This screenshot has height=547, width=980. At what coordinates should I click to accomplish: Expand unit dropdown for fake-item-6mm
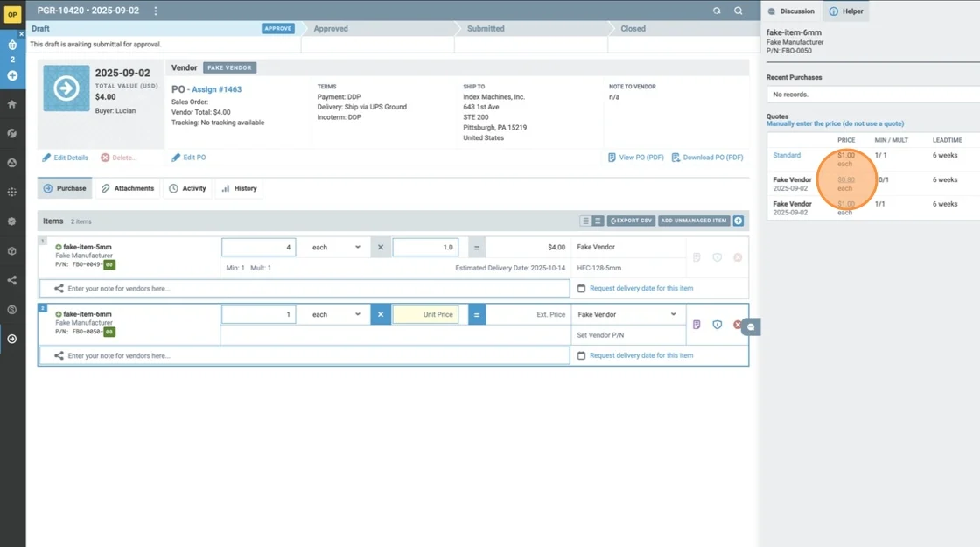[x=337, y=314]
